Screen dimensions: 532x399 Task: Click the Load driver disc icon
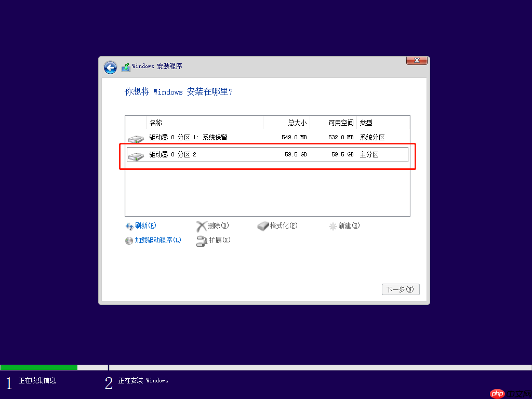click(129, 241)
